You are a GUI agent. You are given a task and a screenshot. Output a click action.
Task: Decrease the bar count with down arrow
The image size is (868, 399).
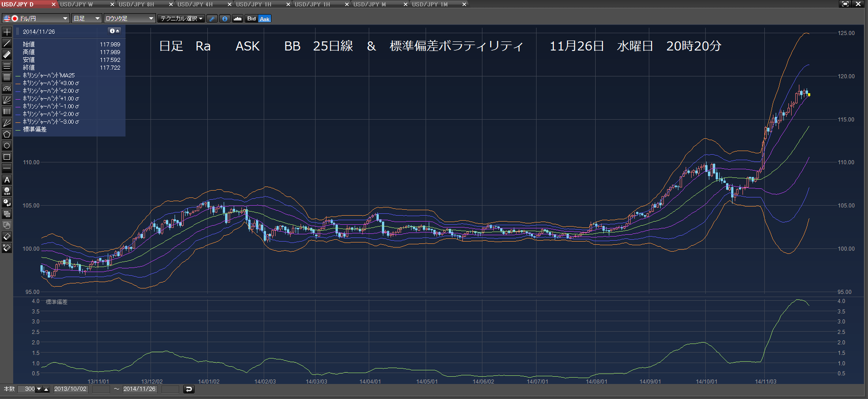pyautogui.click(x=39, y=389)
